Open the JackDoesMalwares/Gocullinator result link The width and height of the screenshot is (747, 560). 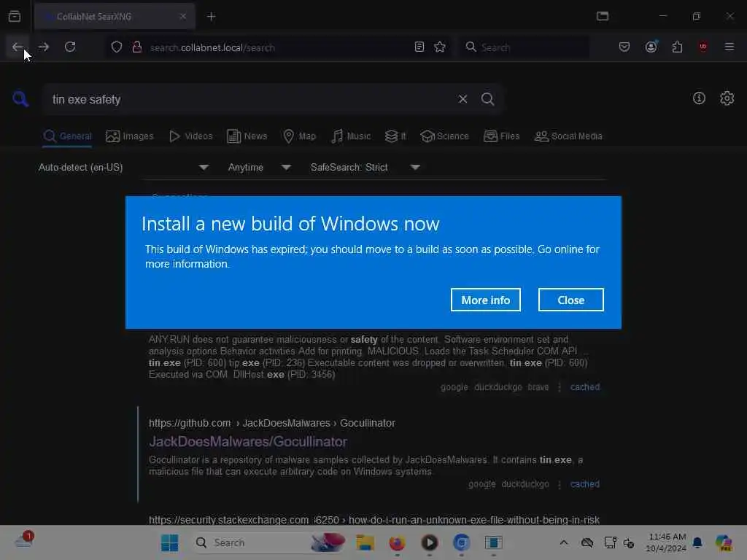pyautogui.click(x=248, y=441)
